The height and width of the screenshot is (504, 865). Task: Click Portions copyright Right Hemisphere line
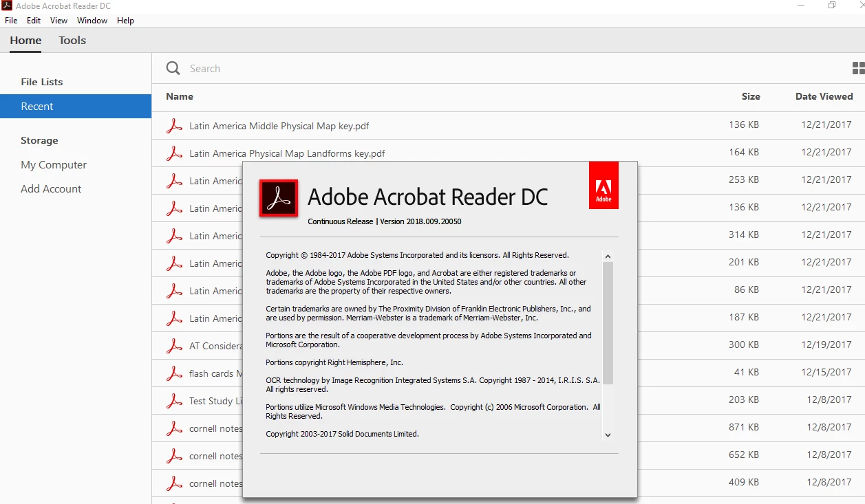[x=334, y=362]
